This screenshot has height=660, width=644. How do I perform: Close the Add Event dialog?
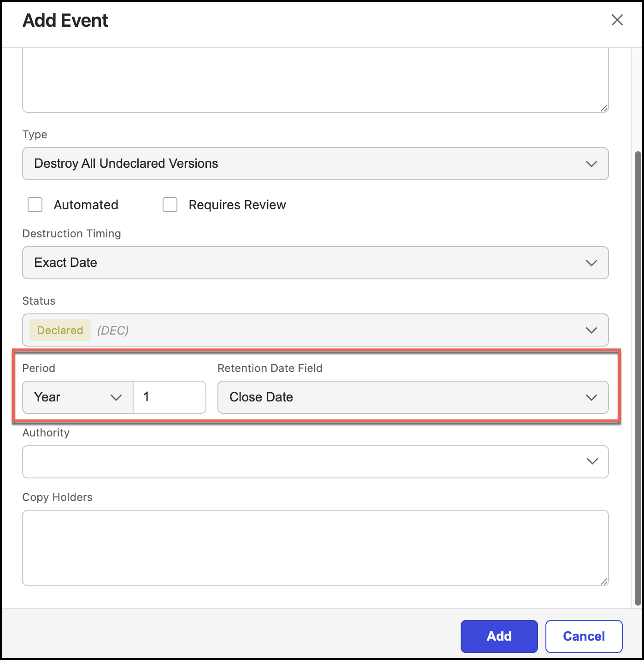[x=617, y=20]
